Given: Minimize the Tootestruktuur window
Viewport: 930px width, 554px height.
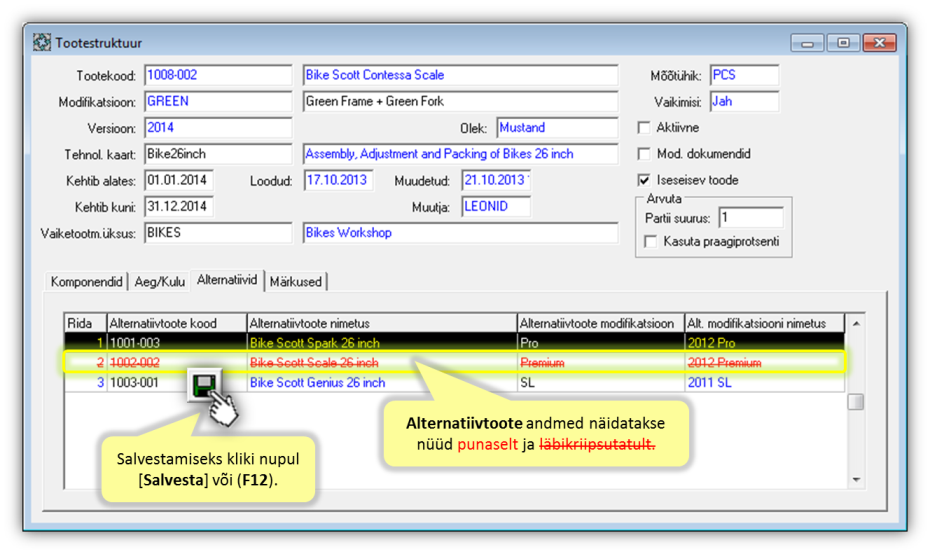Looking at the screenshot, I should click(x=807, y=43).
